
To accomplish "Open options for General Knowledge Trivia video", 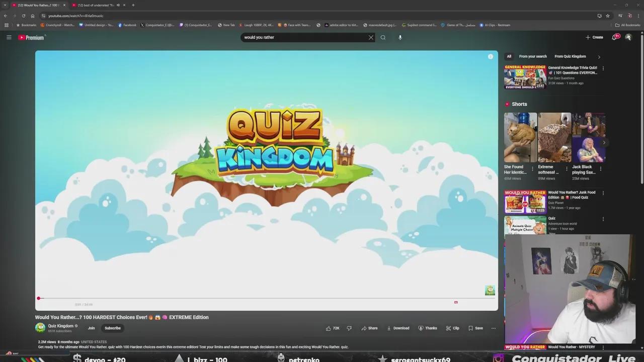I will [603, 68].
